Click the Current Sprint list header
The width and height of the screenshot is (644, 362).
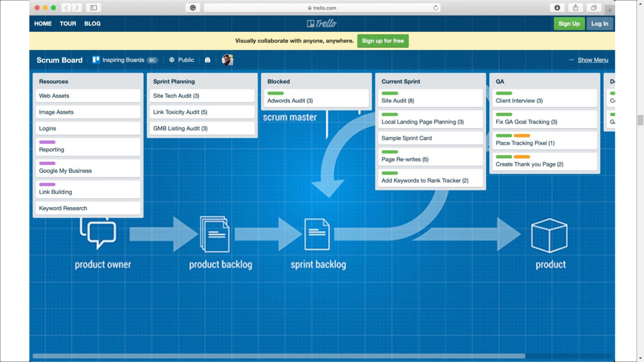pyautogui.click(x=401, y=81)
